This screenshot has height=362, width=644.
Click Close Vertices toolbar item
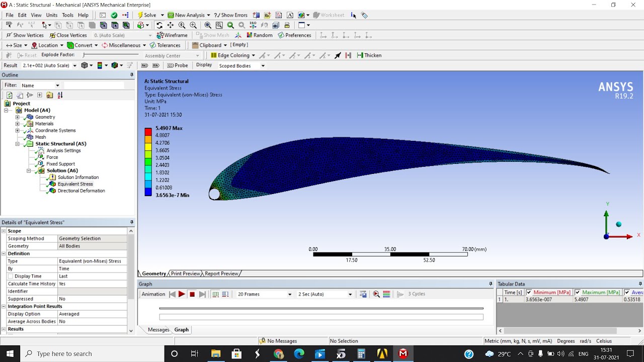pos(68,35)
